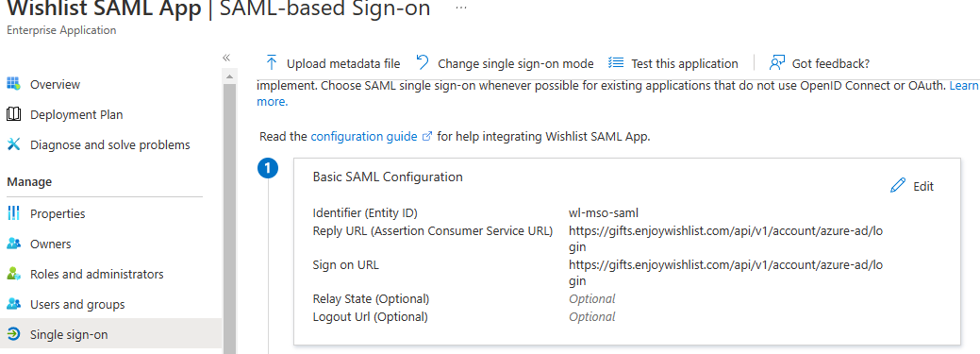This screenshot has height=354, width=980.
Task: Collapse the sidebar with double chevron
Action: tap(226, 58)
